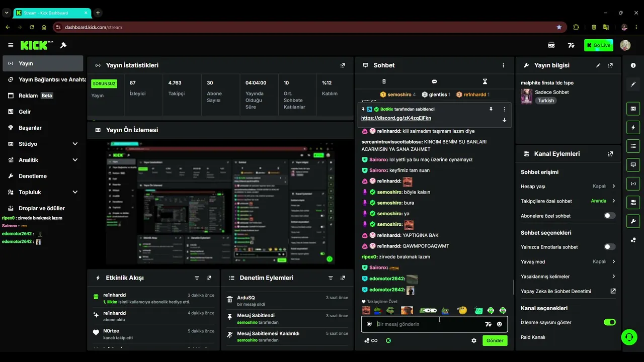Pop out the Etkinlik Akışı panel
644x362 pixels.
coord(209,278)
